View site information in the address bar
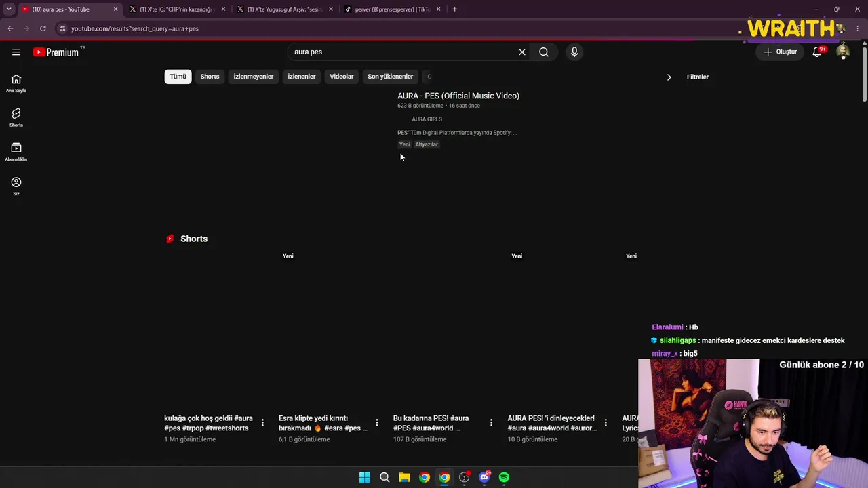The height and width of the screenshot is (488, 868). [62, 28]
